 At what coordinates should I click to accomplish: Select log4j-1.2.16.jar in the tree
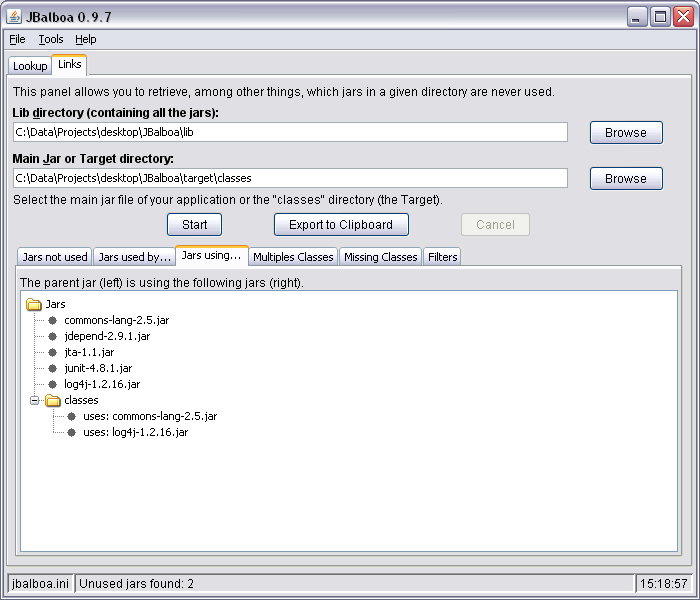point(102,384)
